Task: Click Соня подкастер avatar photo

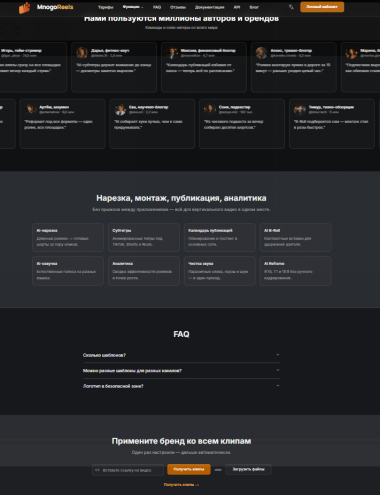Action: tap(210, 109)
